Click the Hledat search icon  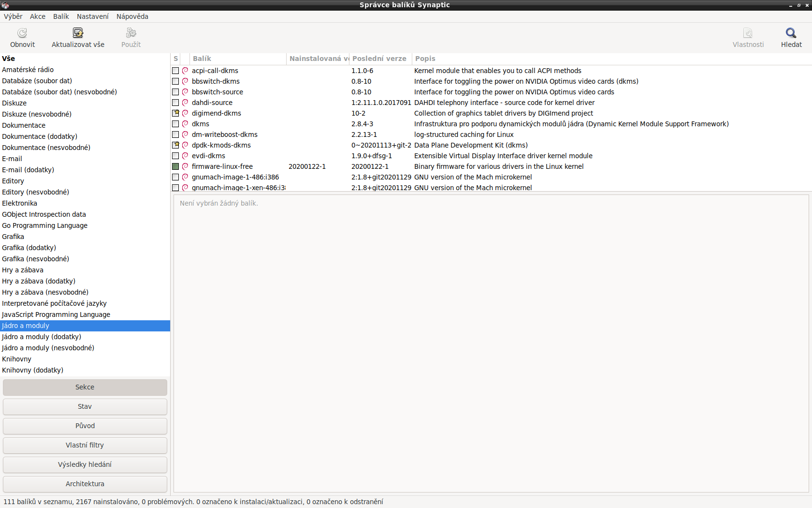[x=791, y=33]
